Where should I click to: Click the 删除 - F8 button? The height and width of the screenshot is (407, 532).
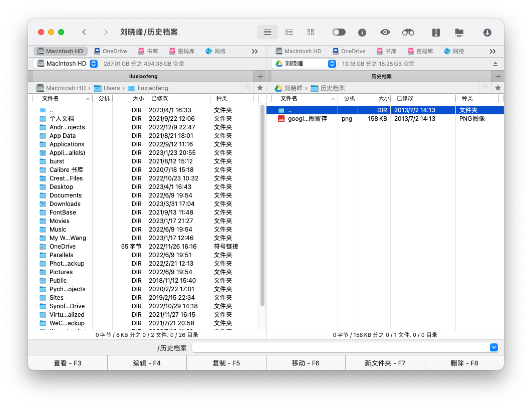point(464,363)
